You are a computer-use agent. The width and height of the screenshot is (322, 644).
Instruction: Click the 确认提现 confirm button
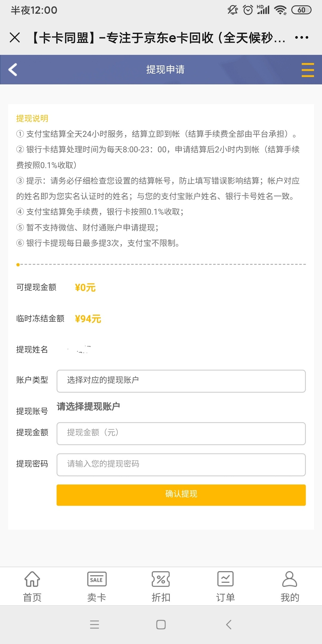pos(181,495)
